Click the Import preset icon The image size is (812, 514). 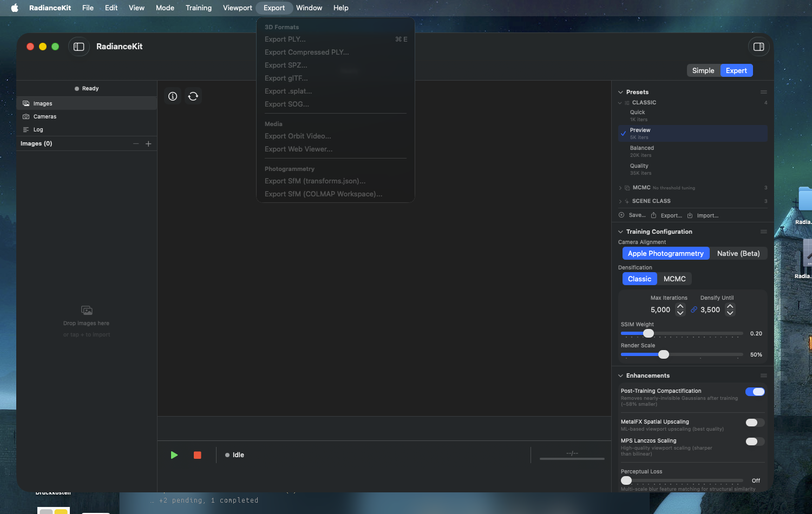click(690, 215)
